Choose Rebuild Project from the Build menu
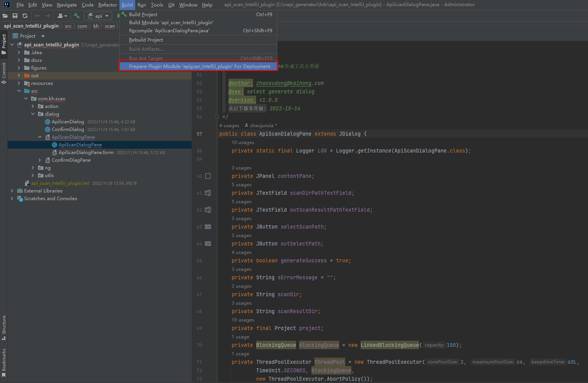588x383 pixels. pos(146,40)
